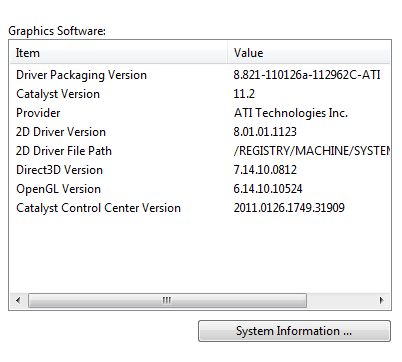
Task: Select the Driver Packaging Version row
Action: coord(200,75)
